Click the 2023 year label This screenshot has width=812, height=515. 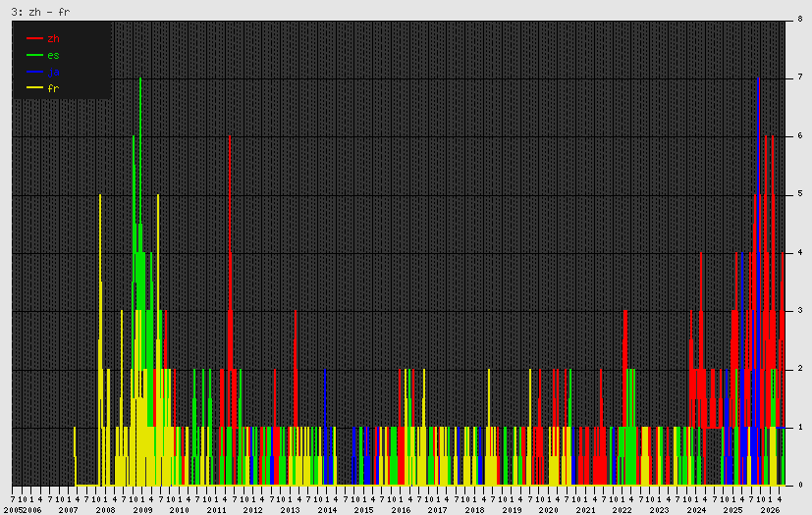pos(659,510)
